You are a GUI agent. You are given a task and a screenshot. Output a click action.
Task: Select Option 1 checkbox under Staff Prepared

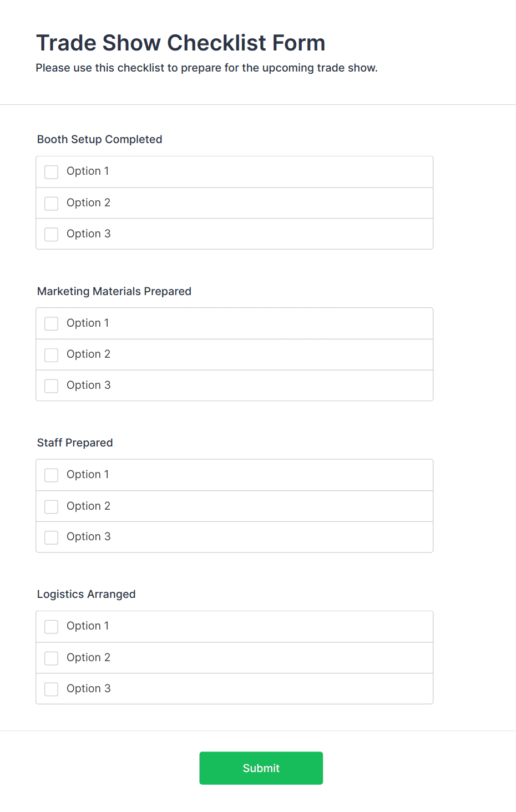[52, 475]
